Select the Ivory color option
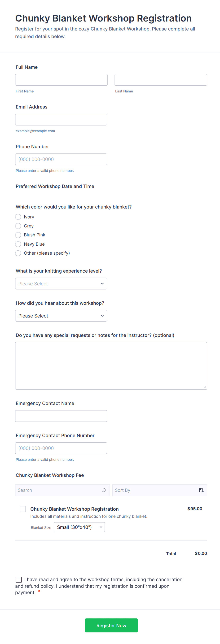Viewport: 220px width, 644px height. tap(18, 217)
